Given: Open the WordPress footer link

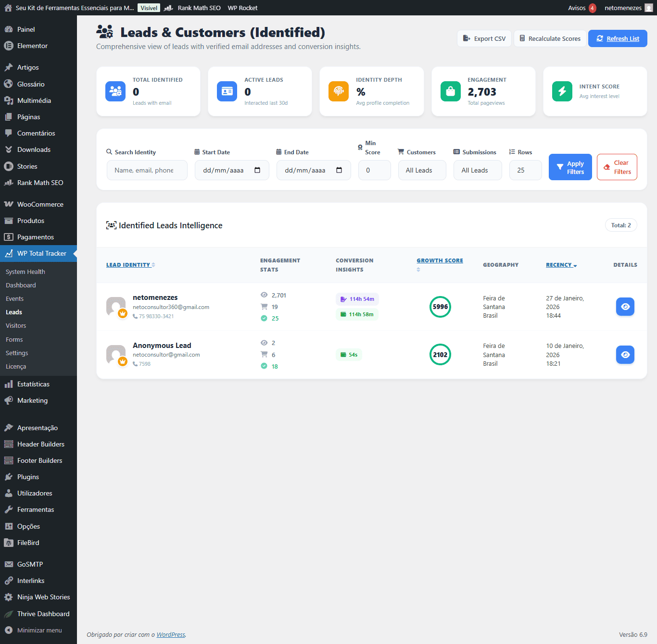Looking at the screenshot, I should click(171, 634).
